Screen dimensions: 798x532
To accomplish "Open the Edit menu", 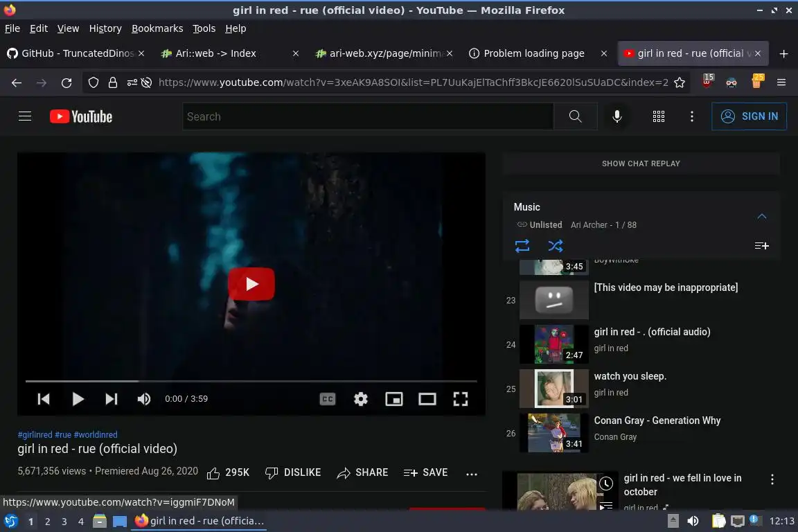I will (x=39, y=28).
